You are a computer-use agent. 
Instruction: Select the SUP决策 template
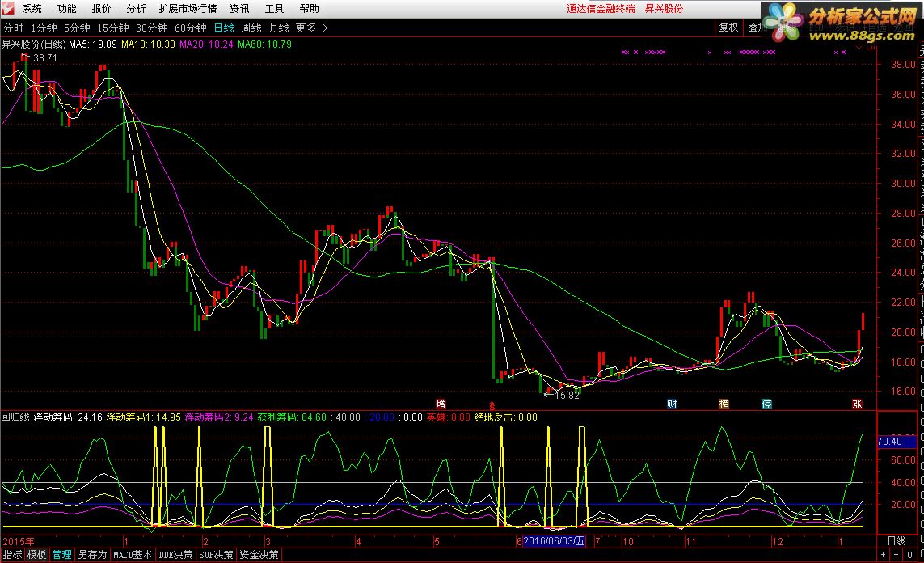click(x=217, y=555)
